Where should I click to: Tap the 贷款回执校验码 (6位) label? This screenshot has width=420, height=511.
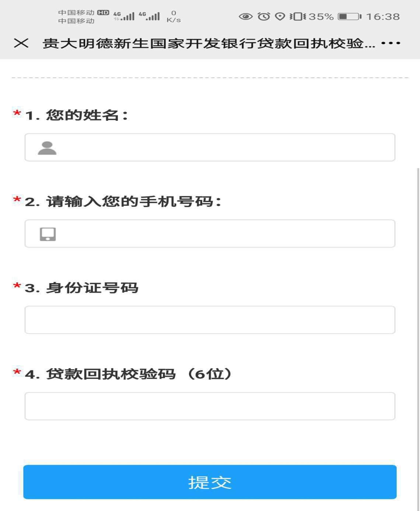(128, 374)
